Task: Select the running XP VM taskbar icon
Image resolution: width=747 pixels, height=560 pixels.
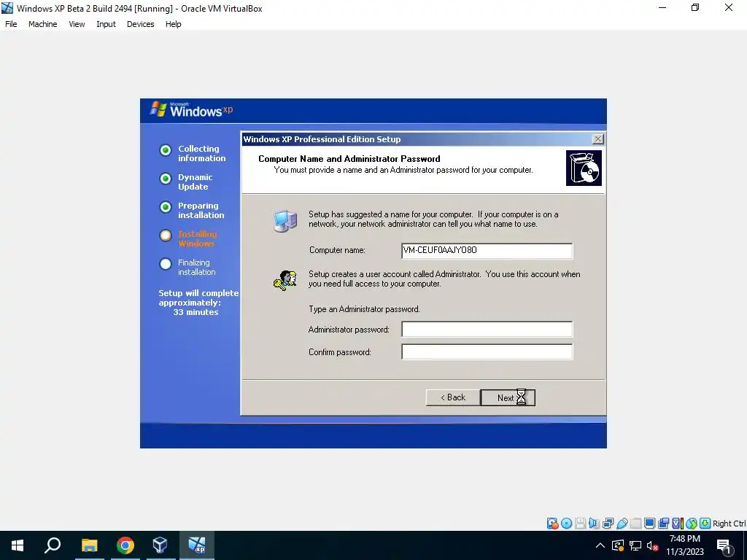Action: (196, 545)
